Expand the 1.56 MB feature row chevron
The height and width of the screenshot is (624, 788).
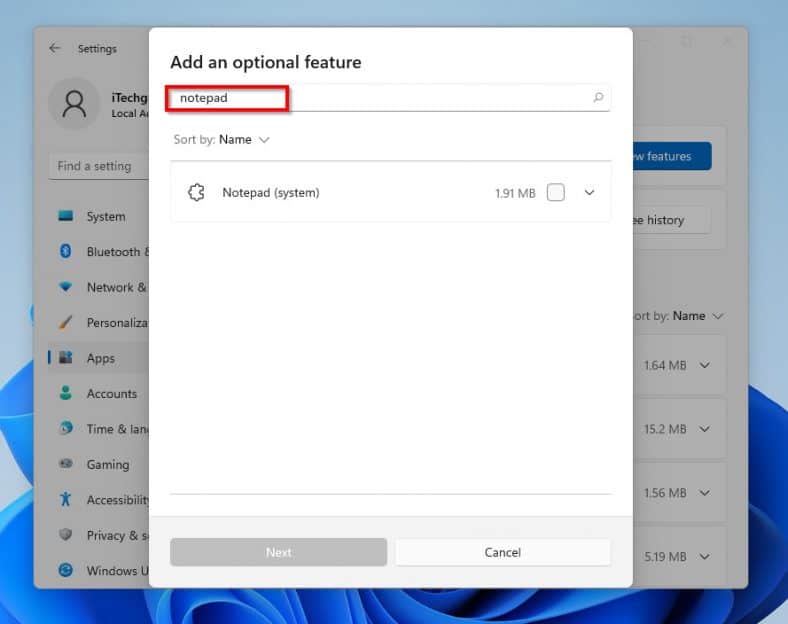[705, 493]
